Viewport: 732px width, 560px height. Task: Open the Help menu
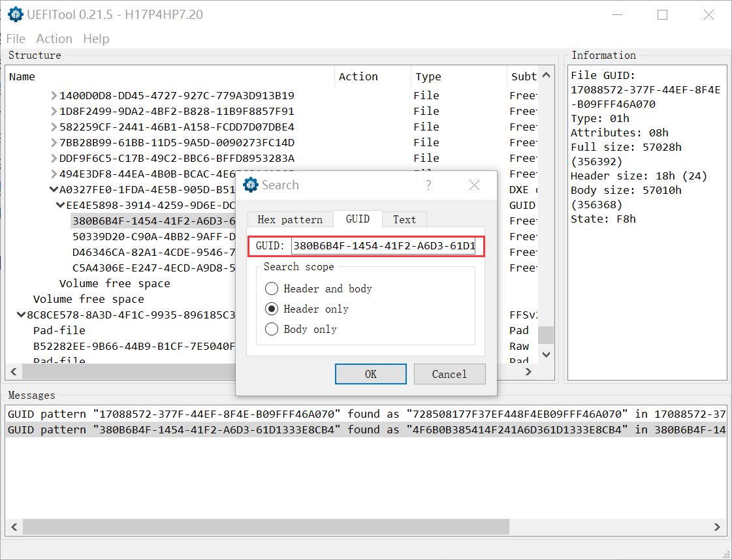tap(96, 39)
